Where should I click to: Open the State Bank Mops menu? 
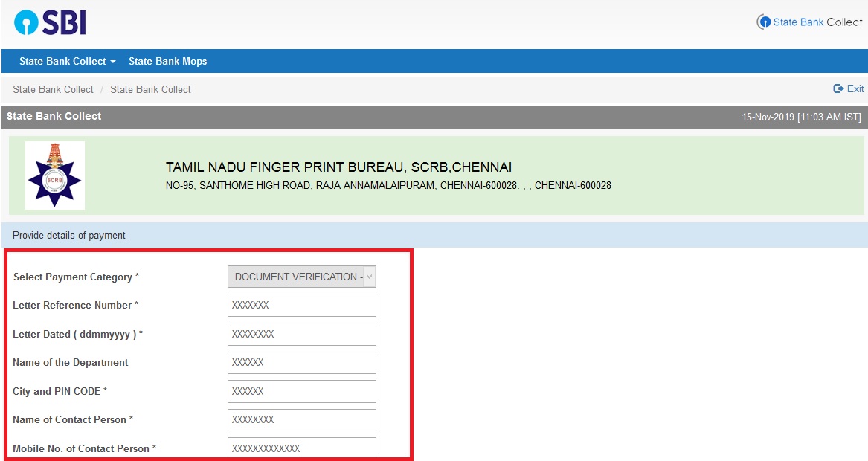tap(167, 61)
